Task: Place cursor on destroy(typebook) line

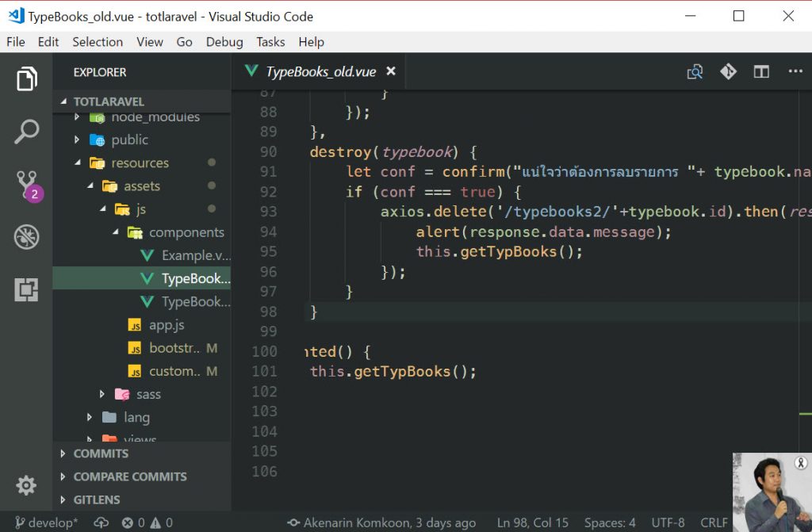Action: pyautogui.click(x=393, y=151)
